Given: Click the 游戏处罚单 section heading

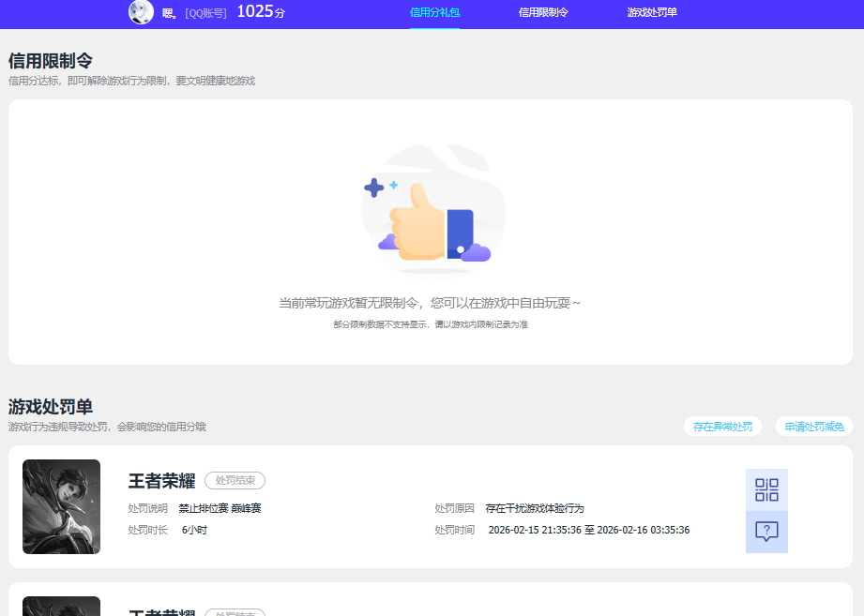Looking at the screenshot, I should (x=50, y=407).
